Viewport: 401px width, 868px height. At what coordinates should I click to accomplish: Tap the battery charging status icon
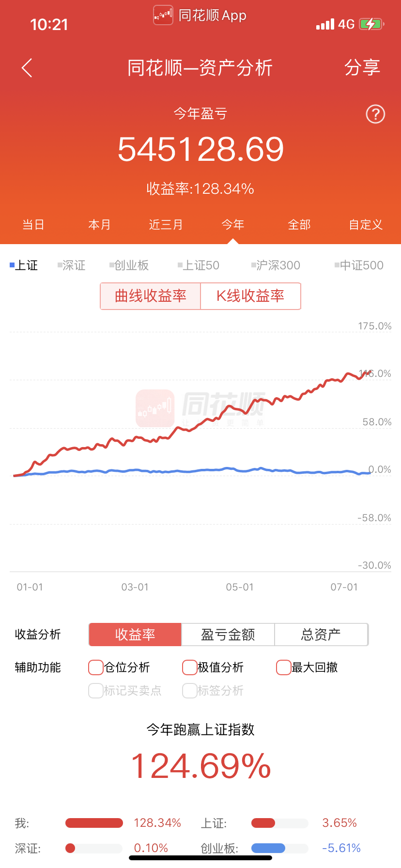point(371,24)
